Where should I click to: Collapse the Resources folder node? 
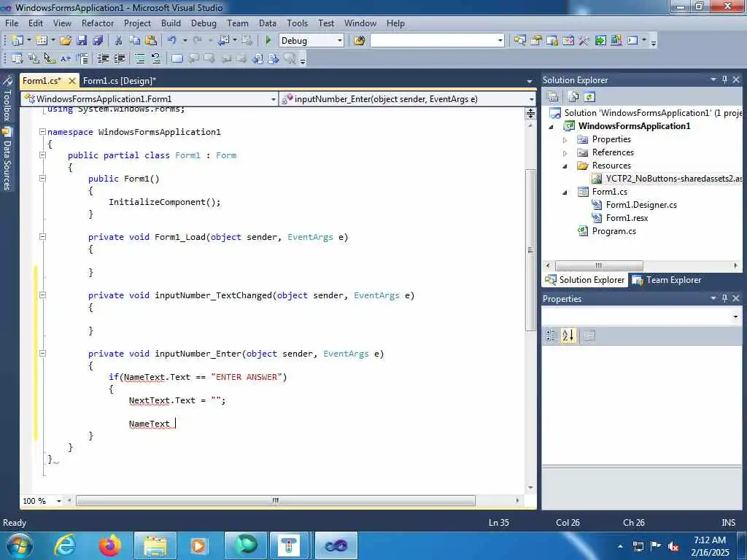(565, 166)
